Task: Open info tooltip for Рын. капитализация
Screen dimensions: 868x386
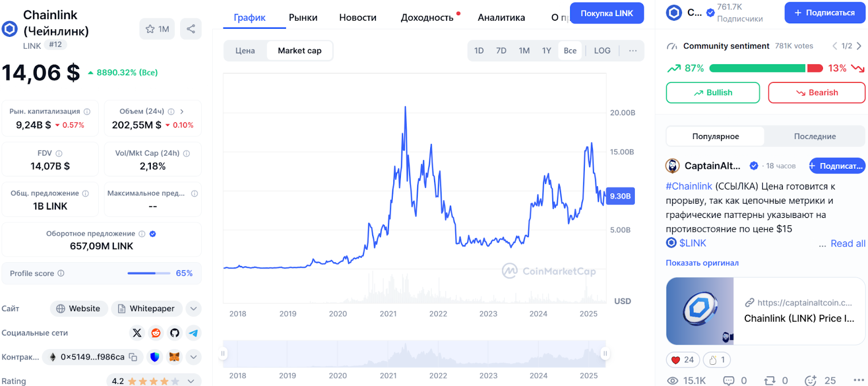Action: (87, 111)
